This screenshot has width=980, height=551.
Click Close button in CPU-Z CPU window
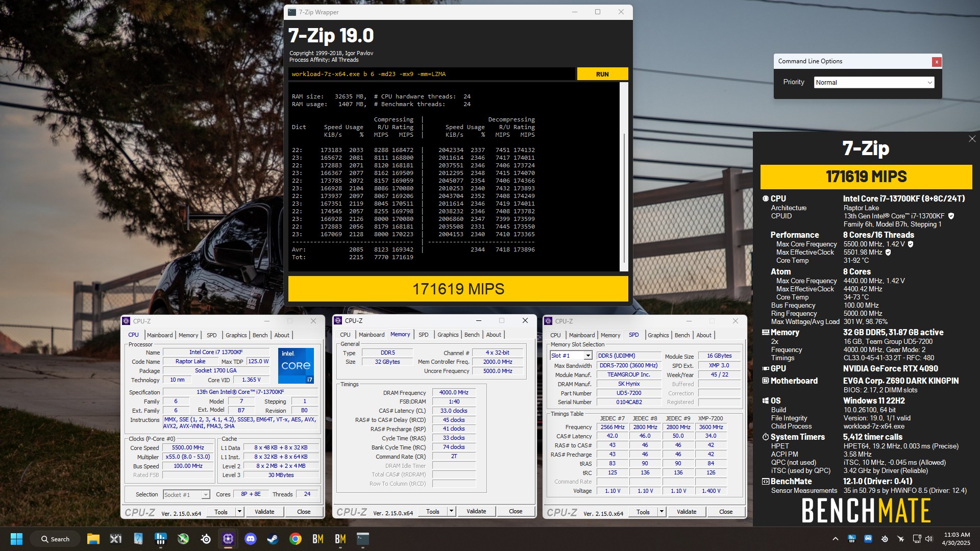click(304, 512)
